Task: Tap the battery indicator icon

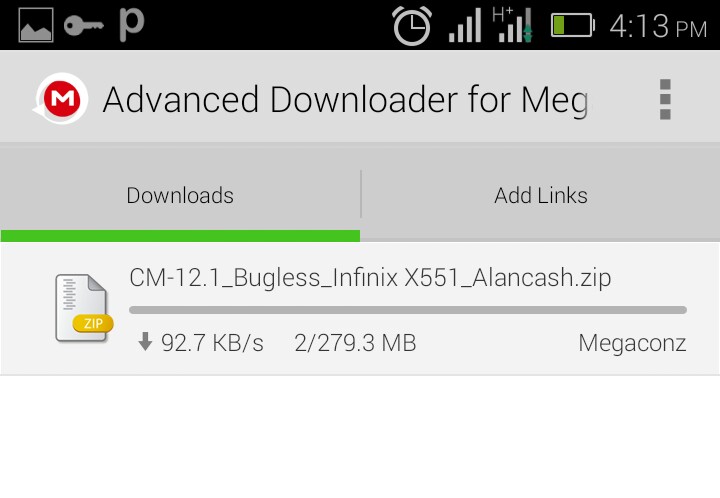Action: click(x=573, y=25)
